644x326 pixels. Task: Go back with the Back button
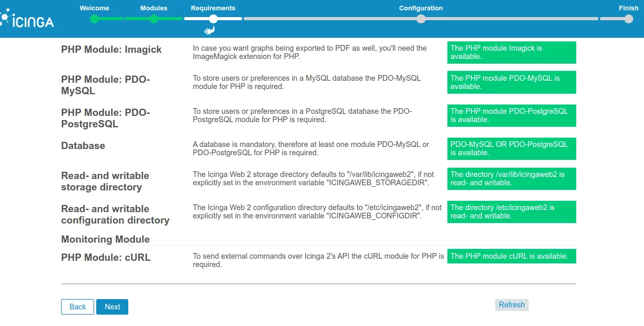pos(78,307)
